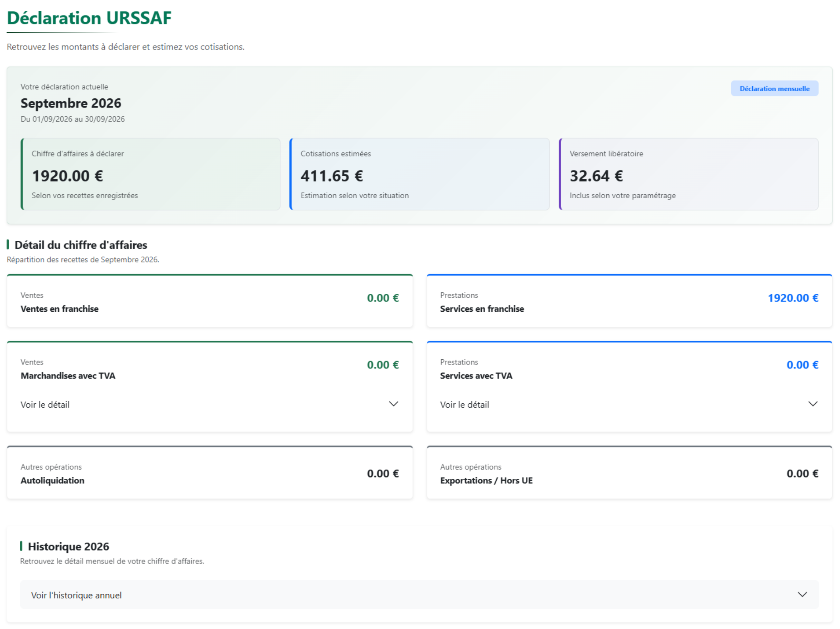Select the Cotisations estimées card
The width and height of the screenshot is (840, 629).
click(419, 174)
